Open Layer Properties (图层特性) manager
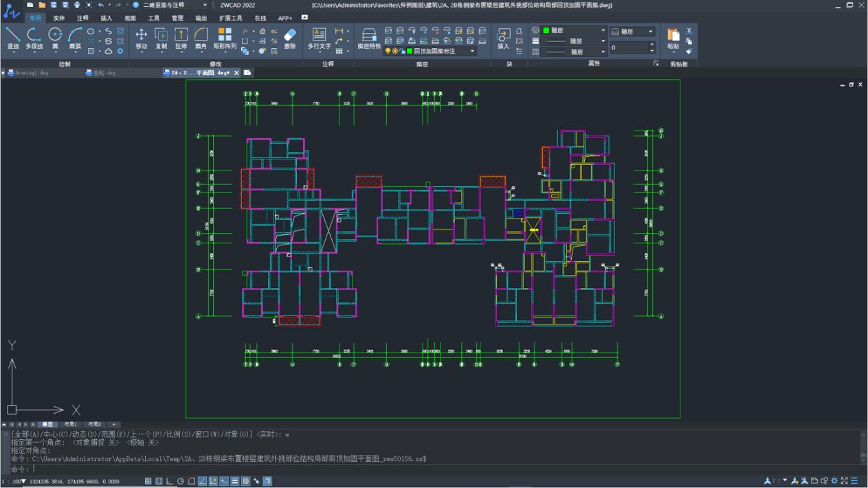Viewport: 868px width, 488px height. (x=369, y=38)
